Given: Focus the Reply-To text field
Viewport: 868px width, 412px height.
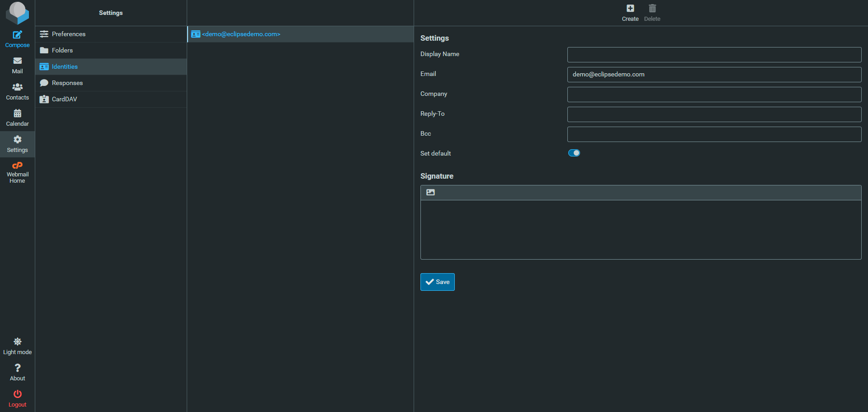Looking at the screenshot, I should [714, 114].
